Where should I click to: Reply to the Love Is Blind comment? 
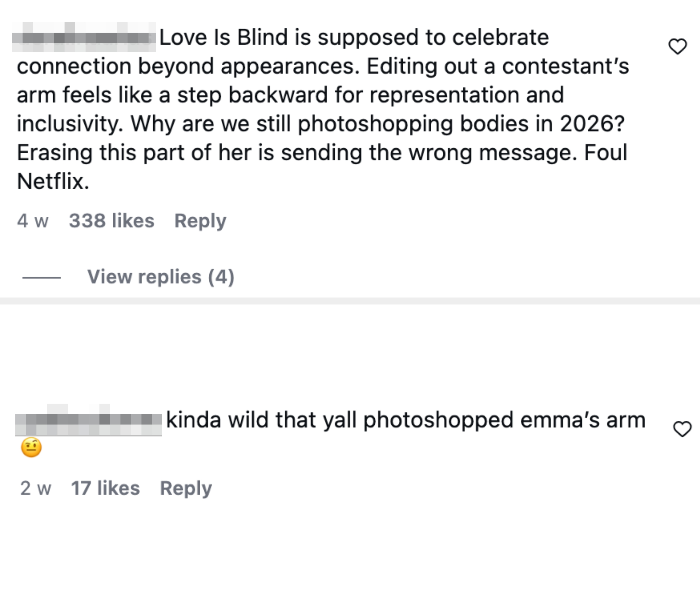[201, 220]
